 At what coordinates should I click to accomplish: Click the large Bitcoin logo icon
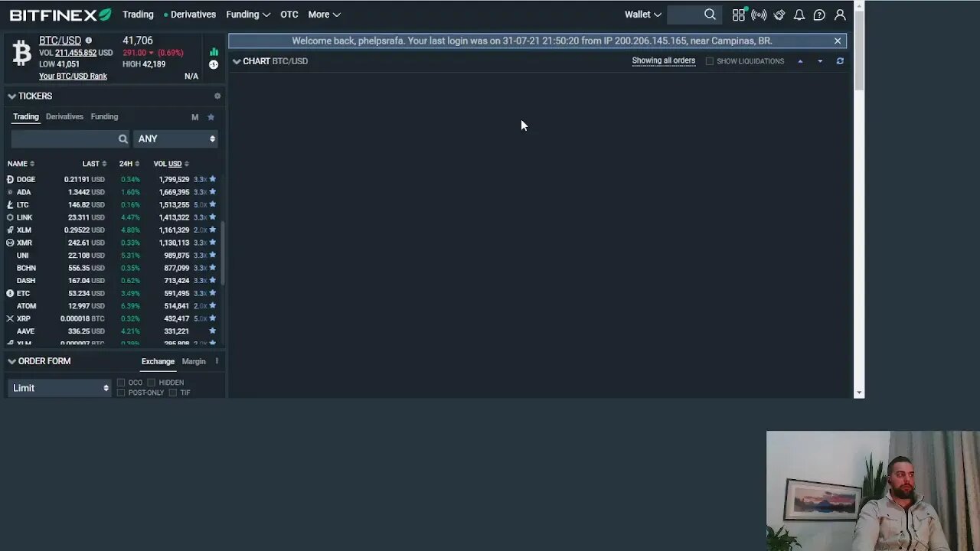tap(21, 53)
